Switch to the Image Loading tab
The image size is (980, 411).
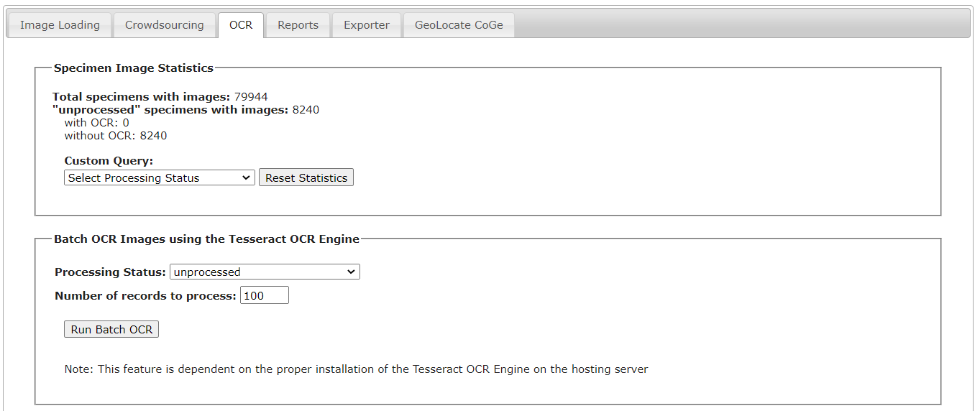pyautogui.click(x=60, y=25)
